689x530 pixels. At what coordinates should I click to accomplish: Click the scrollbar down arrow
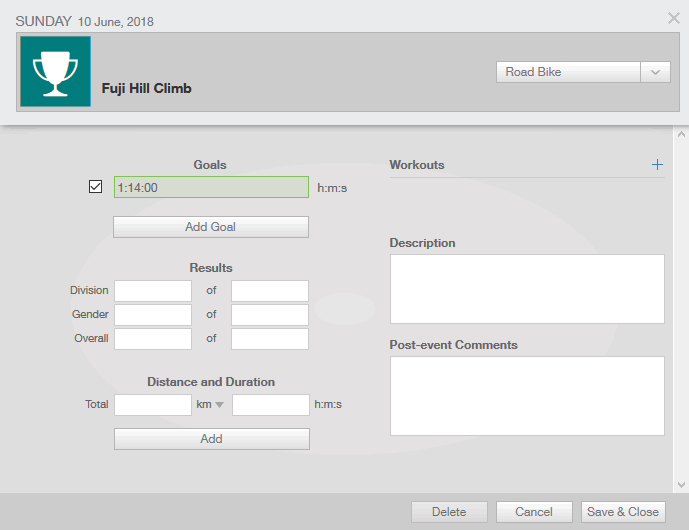click(681, 485)
